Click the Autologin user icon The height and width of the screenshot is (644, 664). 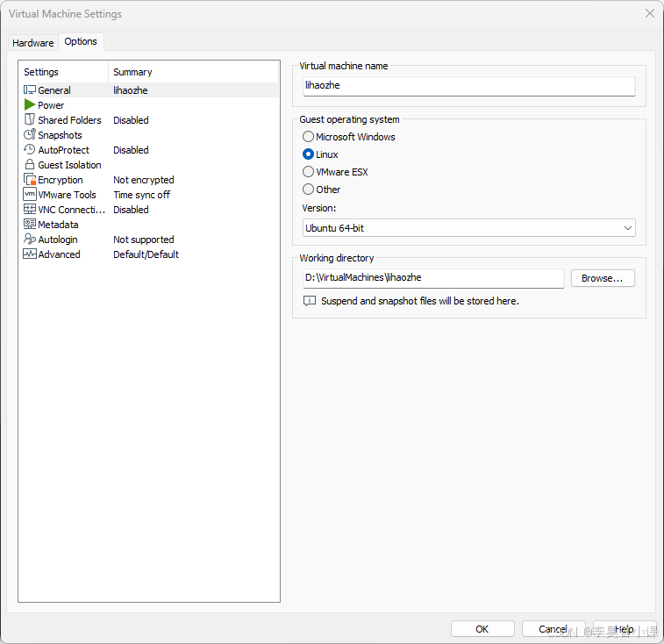pyautogui.click(x=30, y=239)
